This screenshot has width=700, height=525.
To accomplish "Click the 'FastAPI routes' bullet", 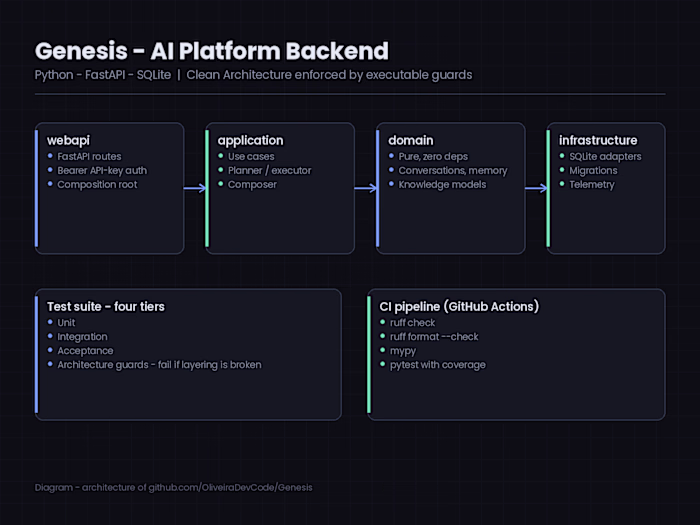I will (x=89, y=156).
